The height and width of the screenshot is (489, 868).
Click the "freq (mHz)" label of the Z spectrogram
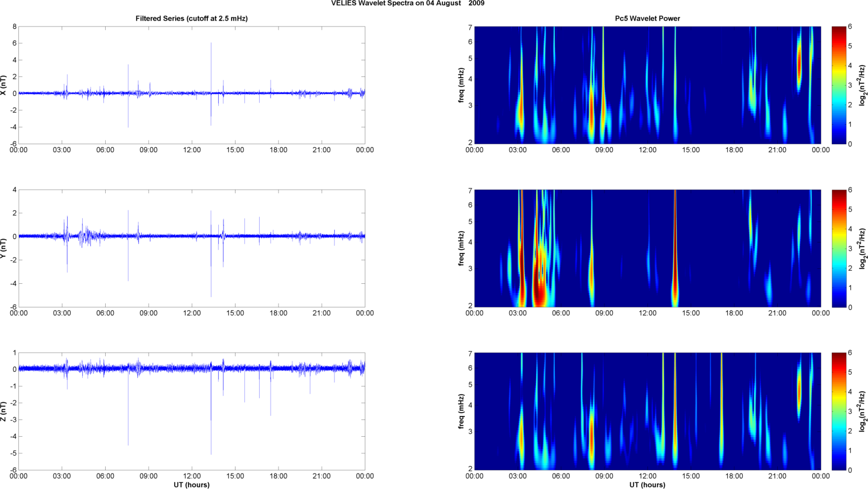click(x=461, y=411)
